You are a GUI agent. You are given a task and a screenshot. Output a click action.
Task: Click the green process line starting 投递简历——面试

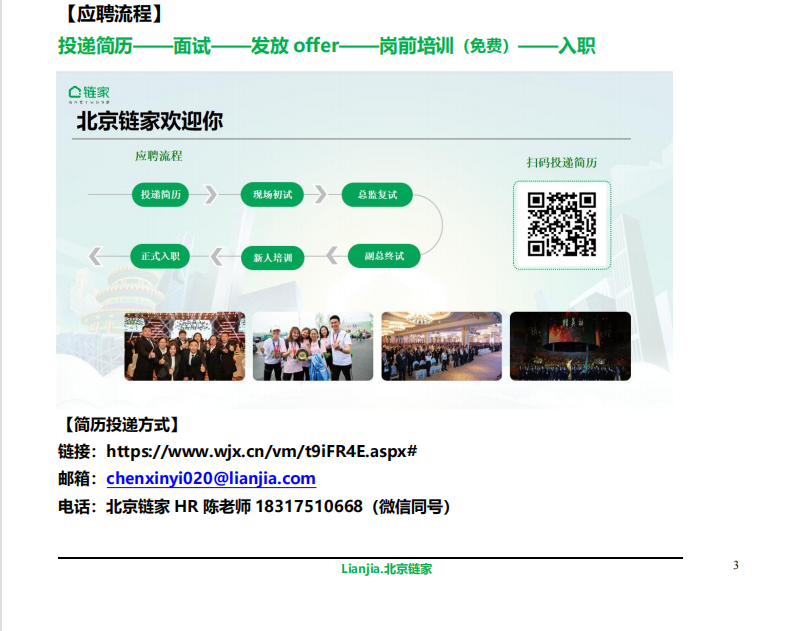point(327,46)
